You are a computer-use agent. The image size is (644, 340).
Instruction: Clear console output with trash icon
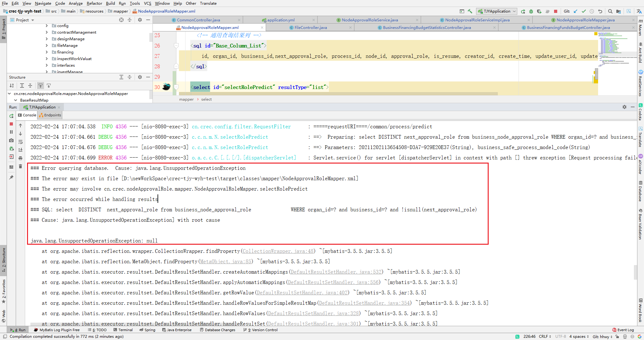20,166
